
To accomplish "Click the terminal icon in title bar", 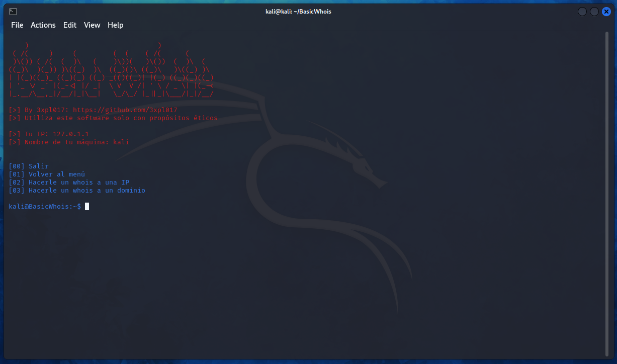I will [13, 12].
